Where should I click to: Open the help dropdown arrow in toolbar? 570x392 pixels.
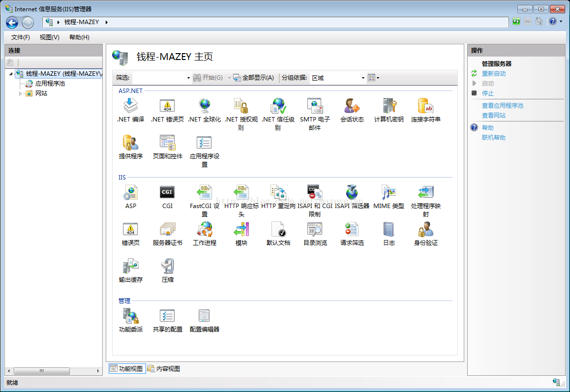(x=561, y=22)
